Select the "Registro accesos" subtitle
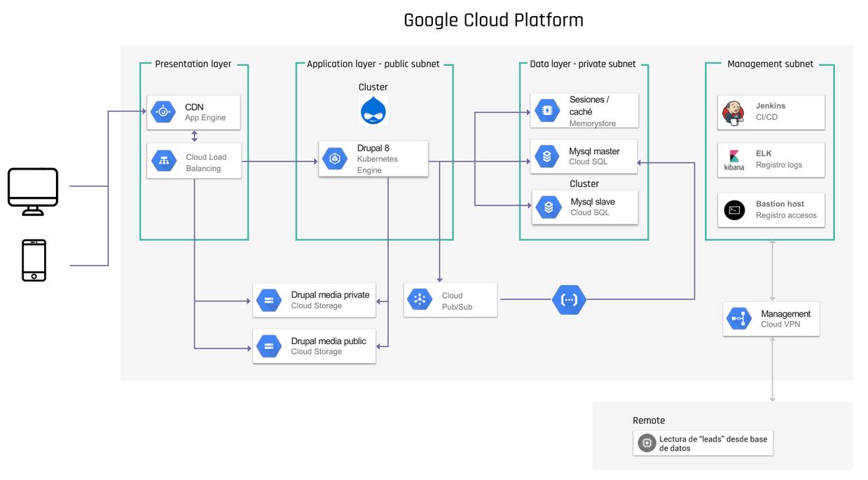The image size is (868, 480). click(786, 215)
